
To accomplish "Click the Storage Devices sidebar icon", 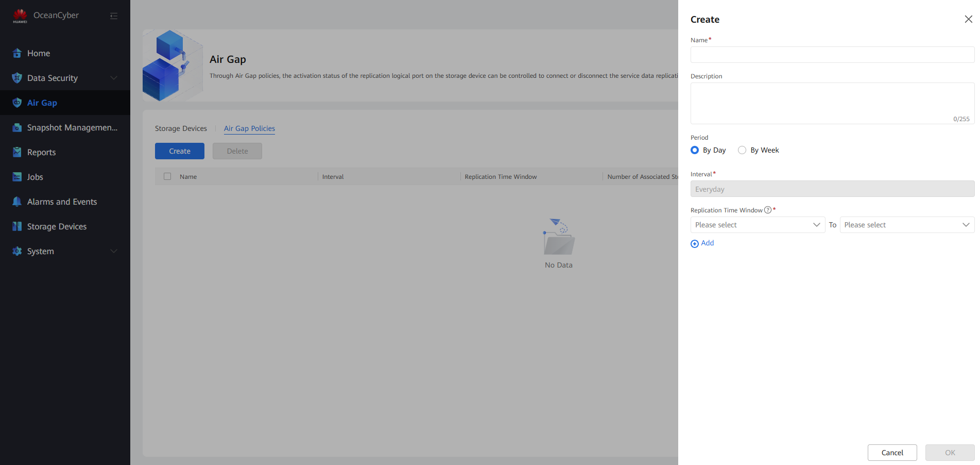I will pyautogui.click(x=17, y=226).
